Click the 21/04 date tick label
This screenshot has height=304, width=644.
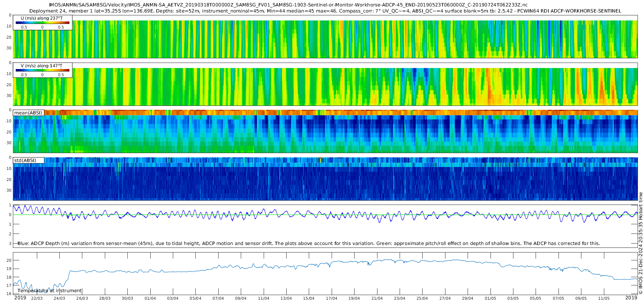click(377, 298)
